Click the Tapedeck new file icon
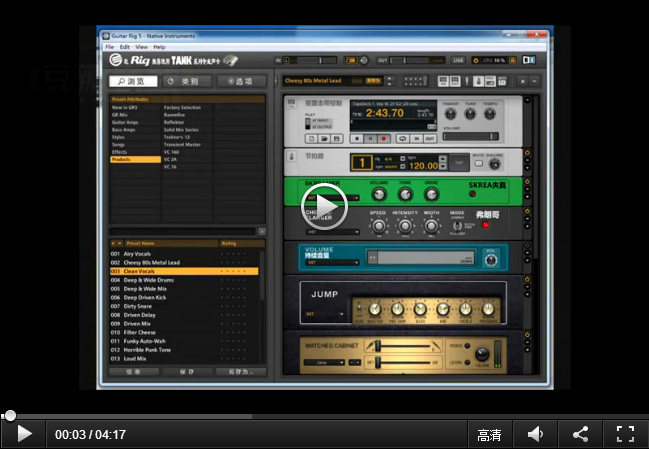Image resolution: width=649 pixels, height=450 pixels. coord(312,138)
